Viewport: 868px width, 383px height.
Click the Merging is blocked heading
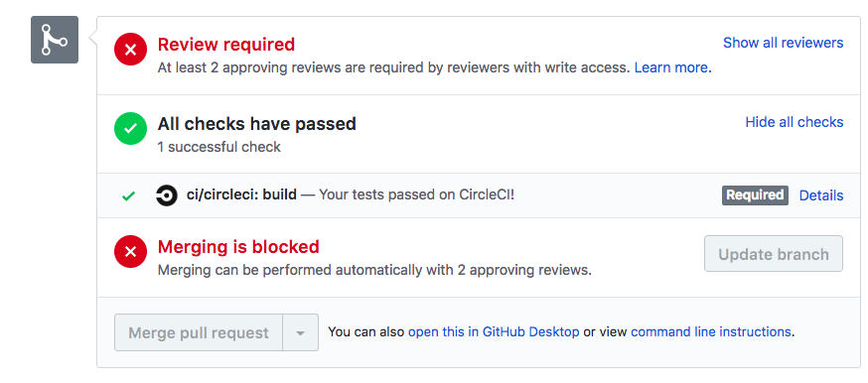(238, 246)
